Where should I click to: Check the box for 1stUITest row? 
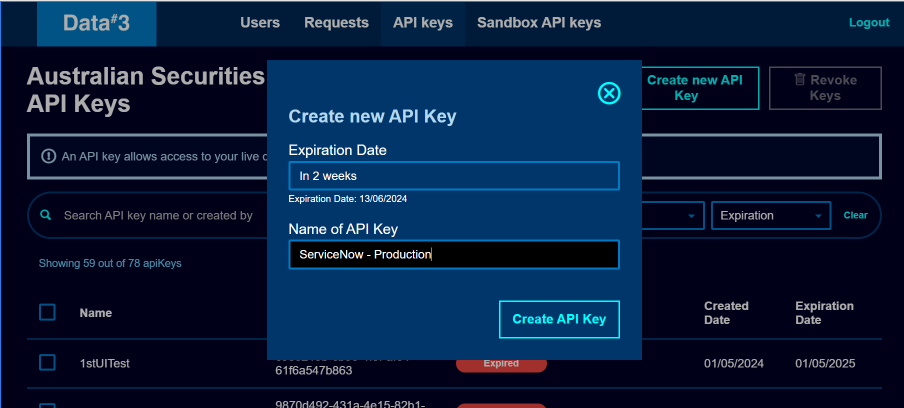[x=47, y=362]
